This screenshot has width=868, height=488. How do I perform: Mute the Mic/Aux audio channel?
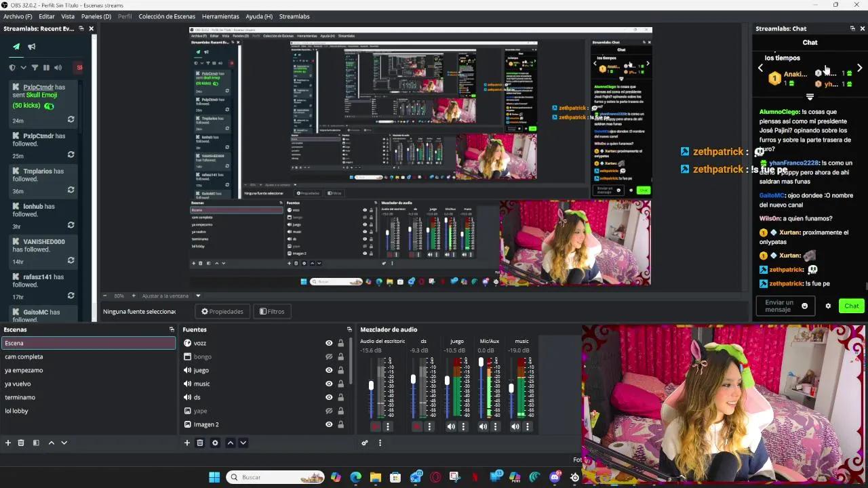coord(483,426)
